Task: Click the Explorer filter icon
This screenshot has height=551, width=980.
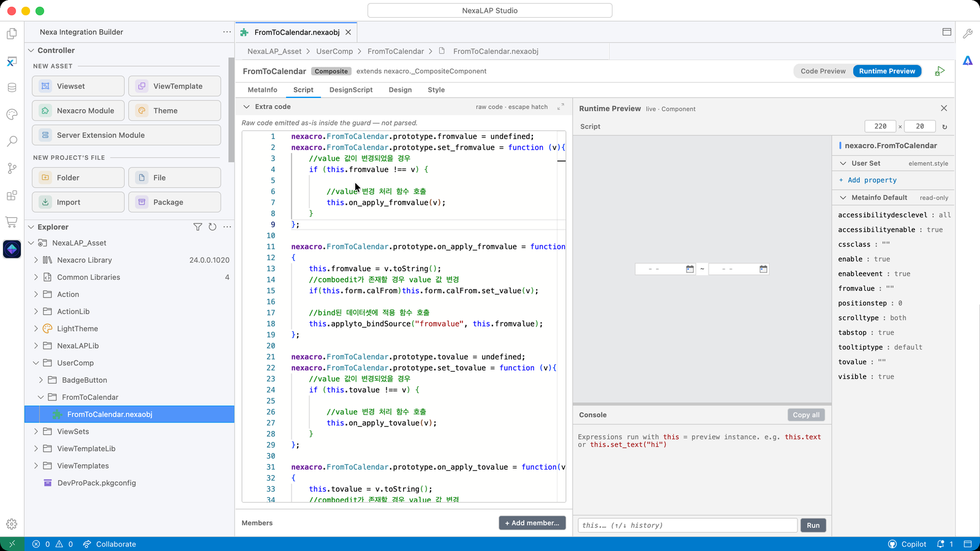Action: [x=197, y=227]
